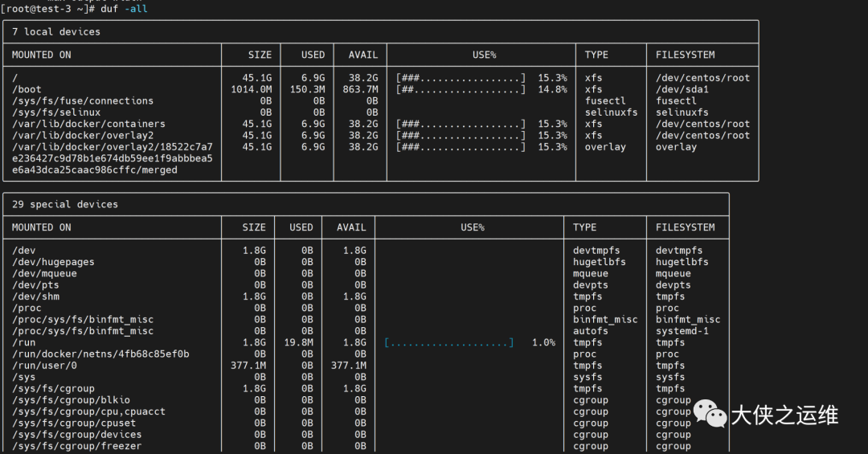
Task: Click the 'systemd-1' filesystem entry
Action: click(x=682, y=331)
